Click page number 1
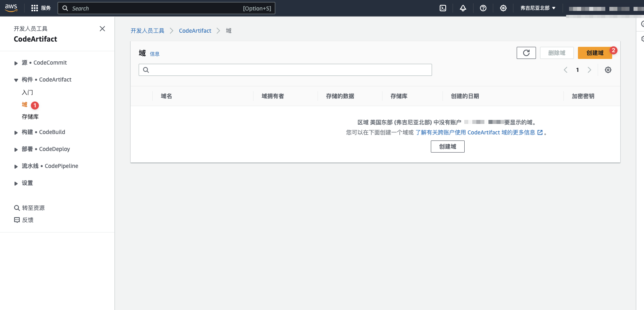 click(x=578, y=70)
